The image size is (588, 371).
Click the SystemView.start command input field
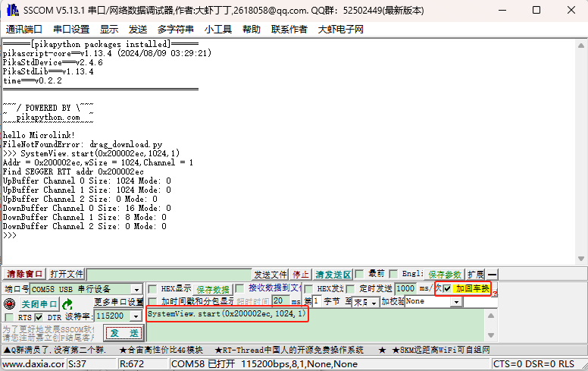click(315, 325)
